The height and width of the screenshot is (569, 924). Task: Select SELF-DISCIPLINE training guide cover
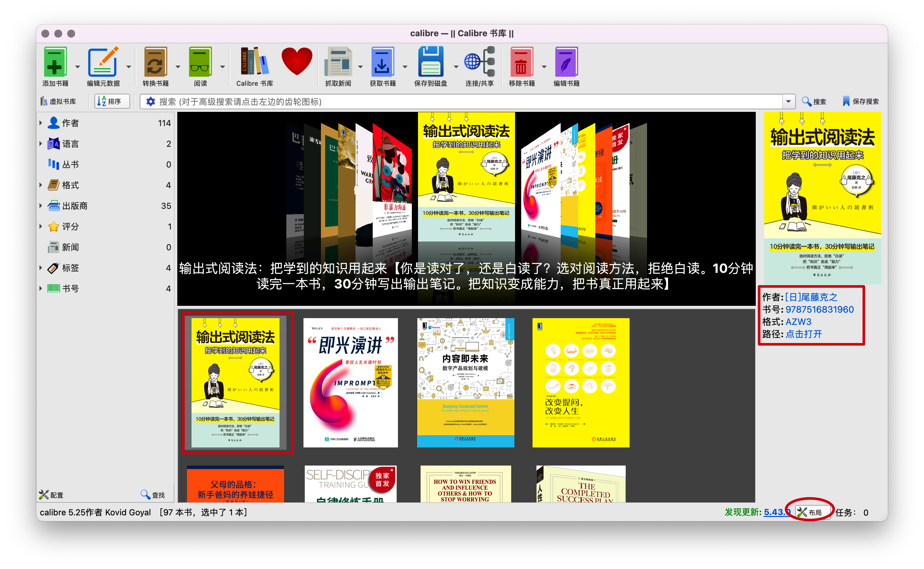pyautogui.click(x=350, y=484)
